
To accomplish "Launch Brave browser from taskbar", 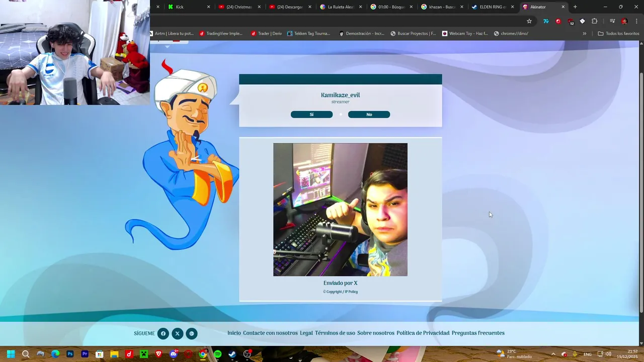I will 158,354.
